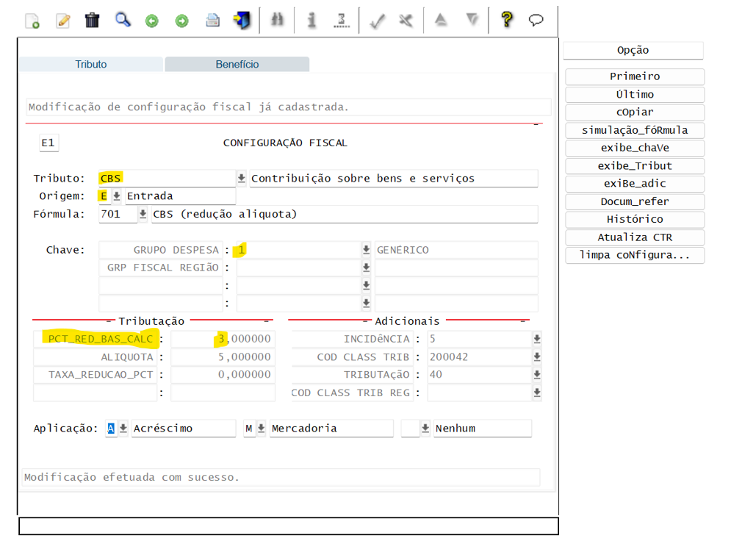Open the magnifier search icon
The width and height of the screenshot is (756, 541).
tap(122, 20)
